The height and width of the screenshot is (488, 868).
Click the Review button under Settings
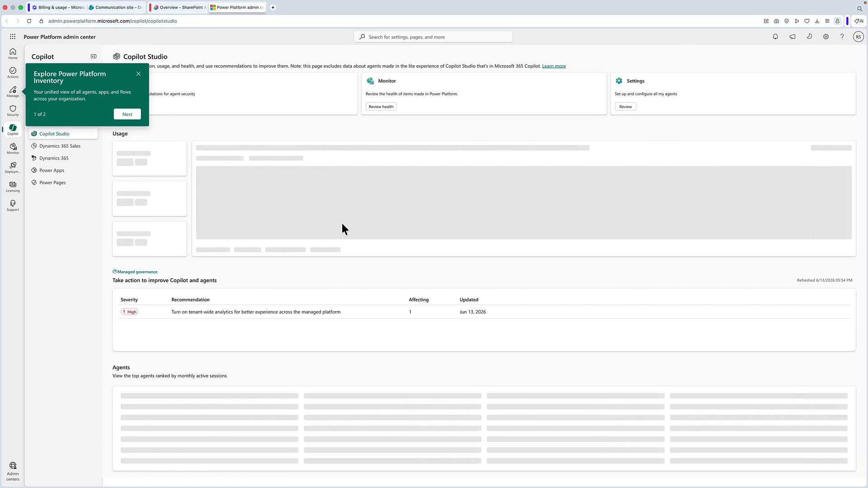click(x=626, y=107)
